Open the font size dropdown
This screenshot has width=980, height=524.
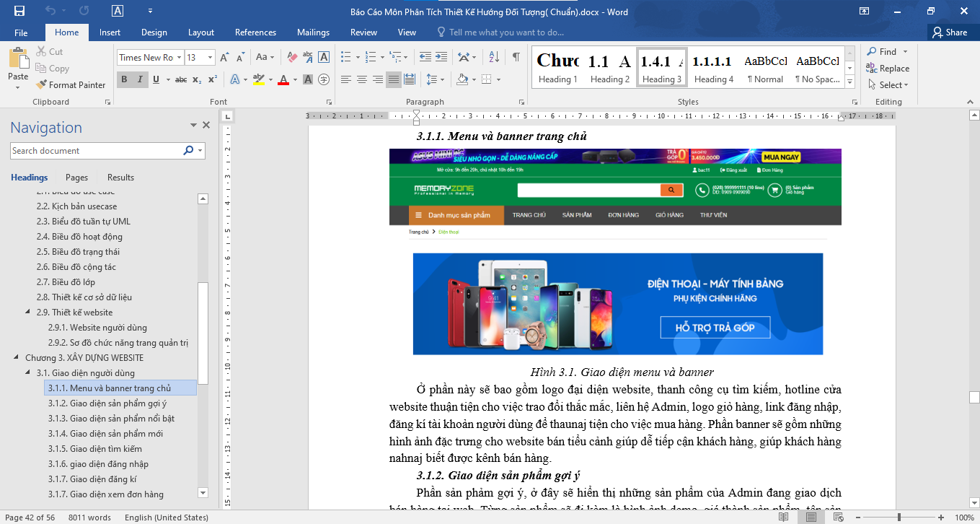(x=210, y=58)
